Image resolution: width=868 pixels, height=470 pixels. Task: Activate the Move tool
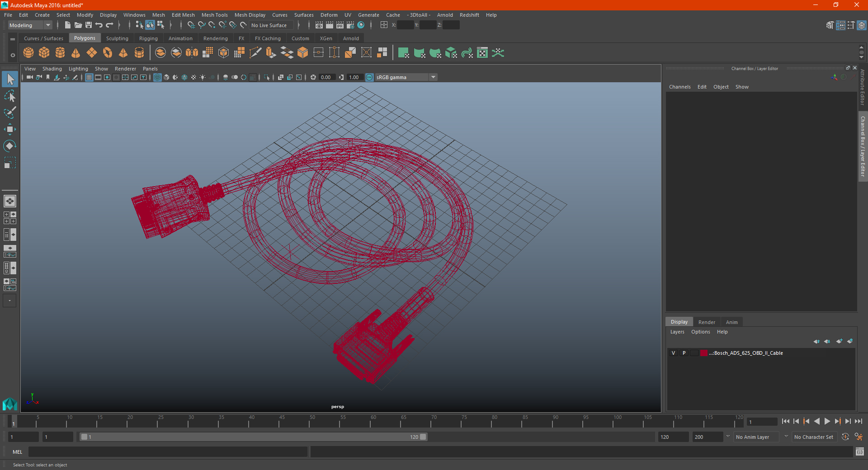tap(10, 129)
